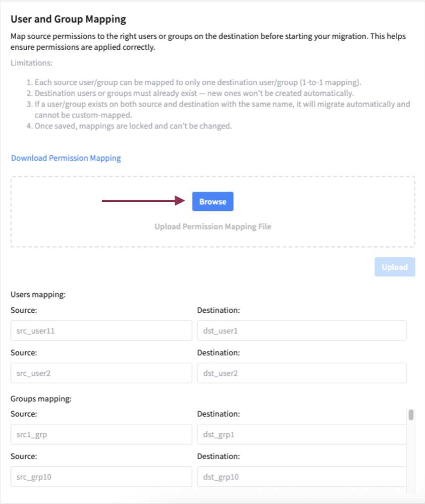Click the Limitations text label
Viewport: 425px width, 504px height.
pos(25,63)
